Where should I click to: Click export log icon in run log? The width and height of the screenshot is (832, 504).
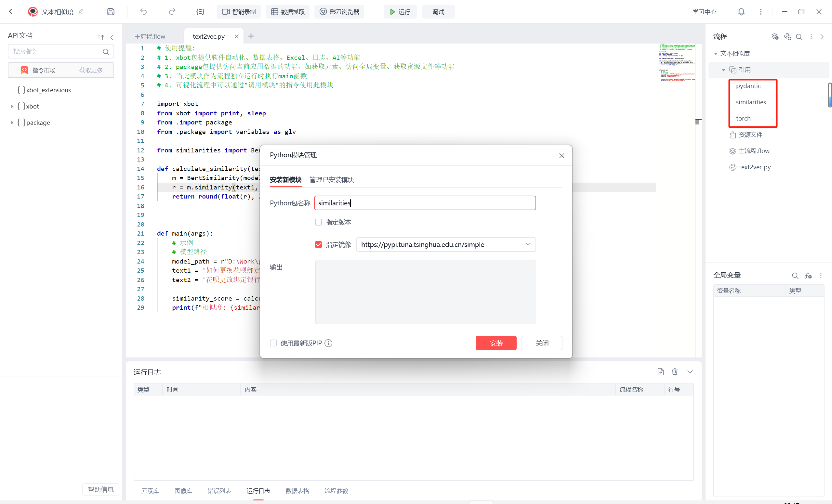point(660,372)
